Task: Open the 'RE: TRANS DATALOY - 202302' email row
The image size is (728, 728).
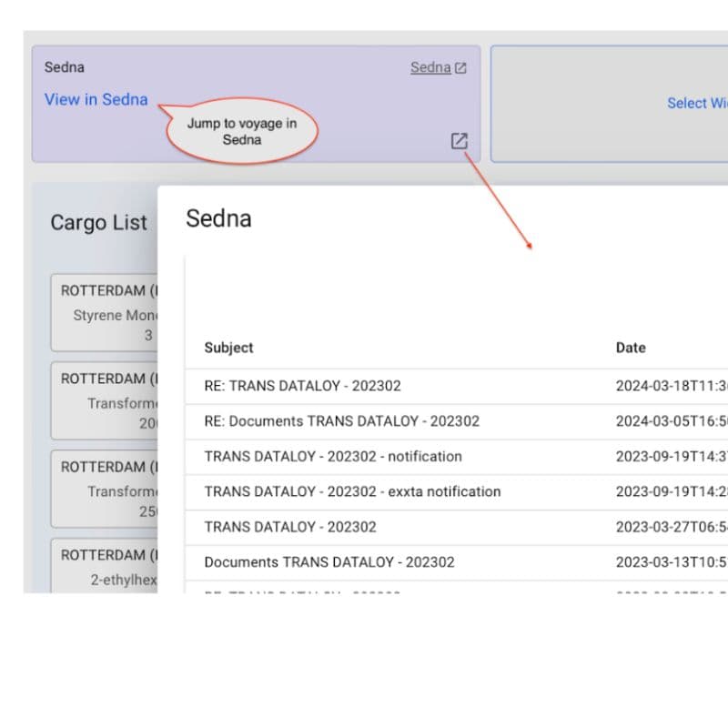Action: (457, 386)
